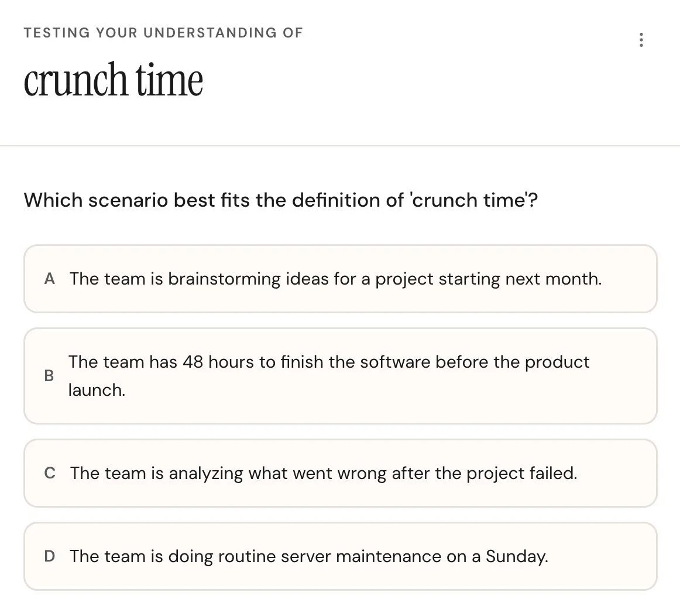Viewport: 680px width, 616px height.
Task: Select answer D about routine server maintenance
Action: pos(340,556)
